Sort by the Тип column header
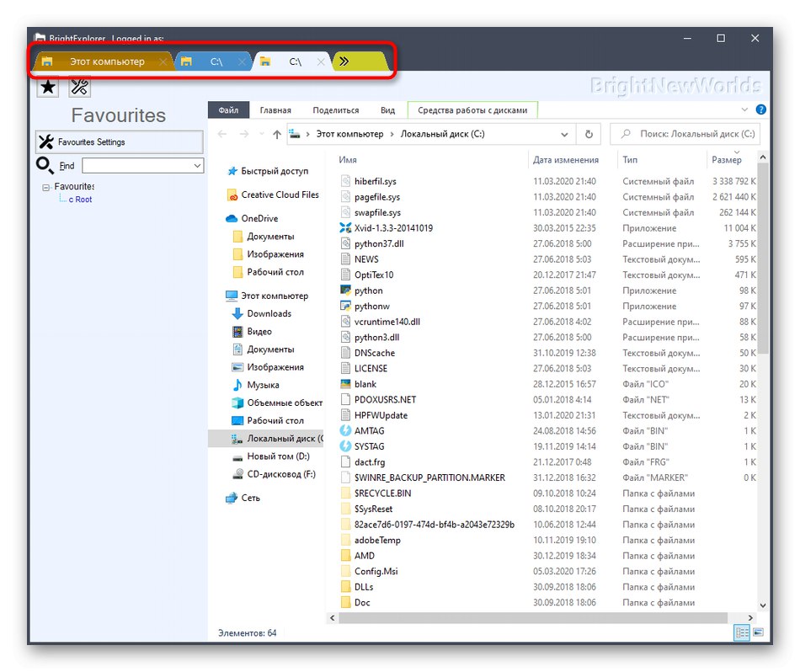This screenshot has height=672, width=800. coord(630,160)
